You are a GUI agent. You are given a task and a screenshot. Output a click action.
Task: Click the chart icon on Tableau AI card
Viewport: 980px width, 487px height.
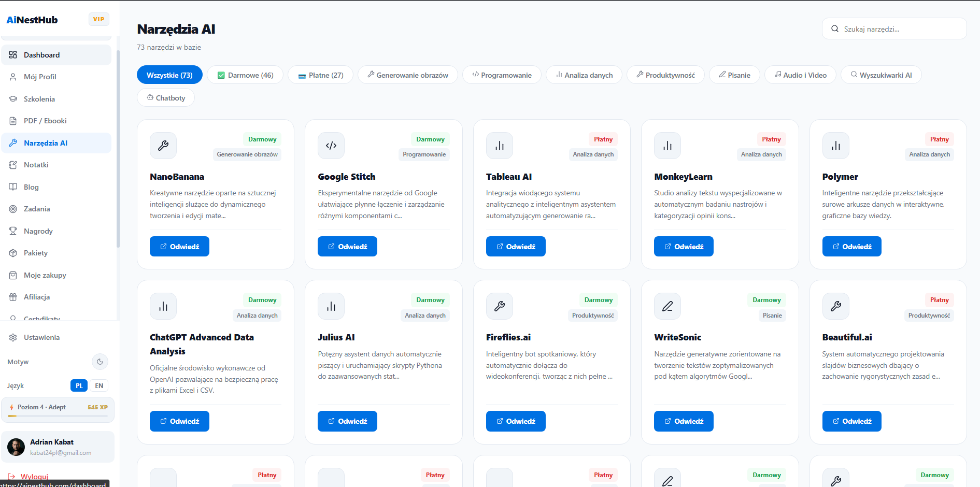pyautogui.click(x=500, y=146)
